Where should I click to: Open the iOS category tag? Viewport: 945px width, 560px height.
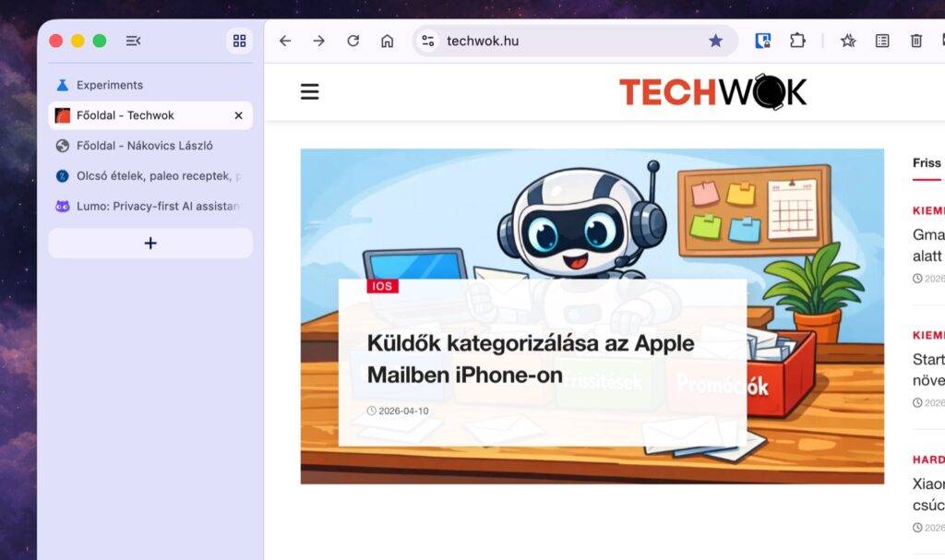tap(382, 286)
